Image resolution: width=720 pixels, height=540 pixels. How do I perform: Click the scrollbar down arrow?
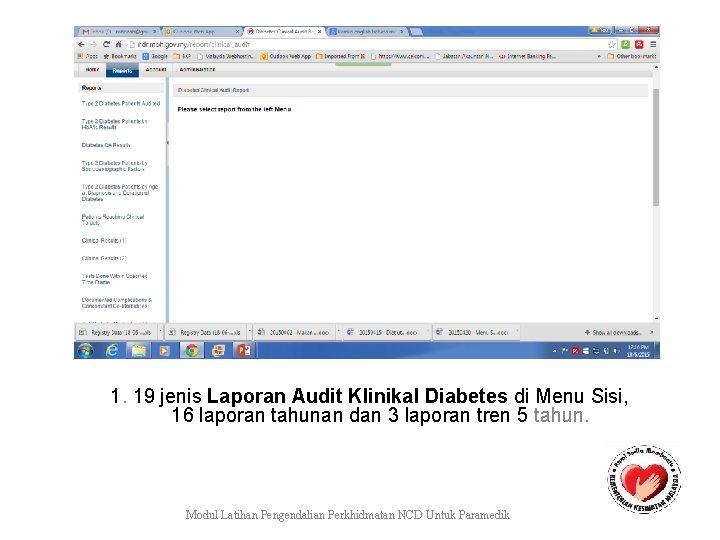pos(656,318)
